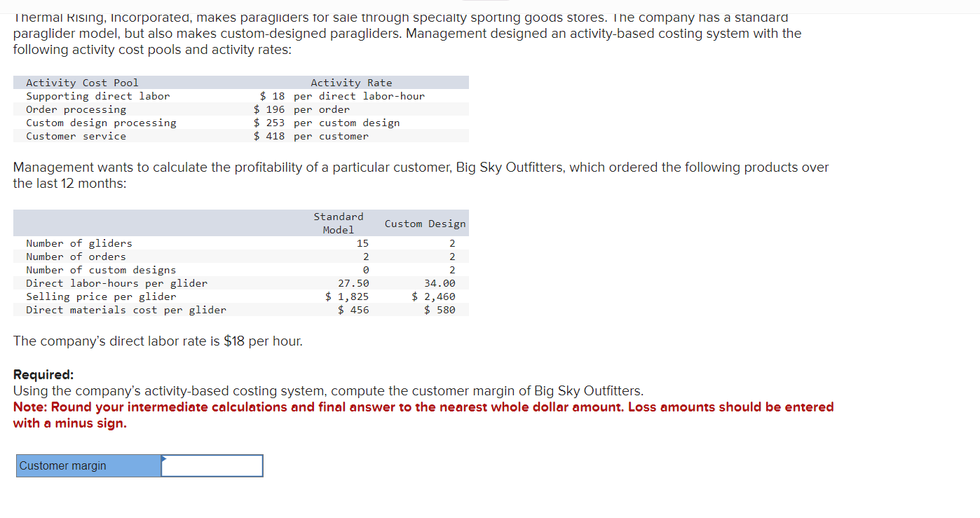This screenshot has height=518, width=980.
Task: Select the Custom Design column header
Action: click(425, 224)
